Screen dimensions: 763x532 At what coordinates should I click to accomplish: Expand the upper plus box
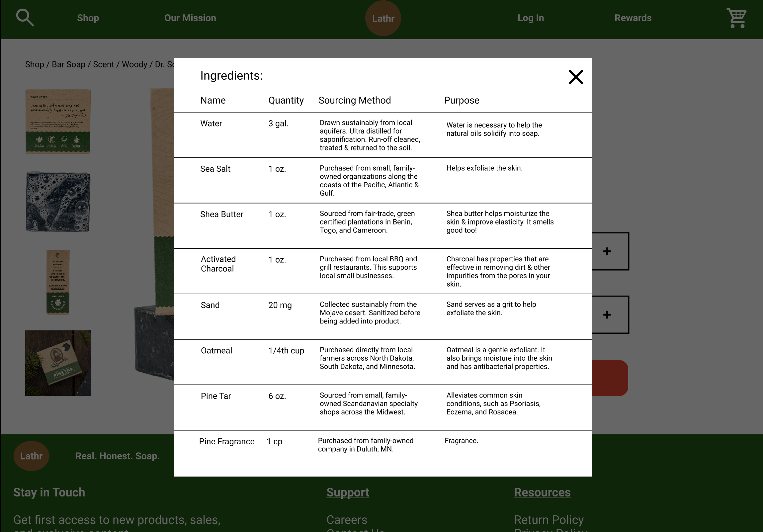click(x=607, y=251)
